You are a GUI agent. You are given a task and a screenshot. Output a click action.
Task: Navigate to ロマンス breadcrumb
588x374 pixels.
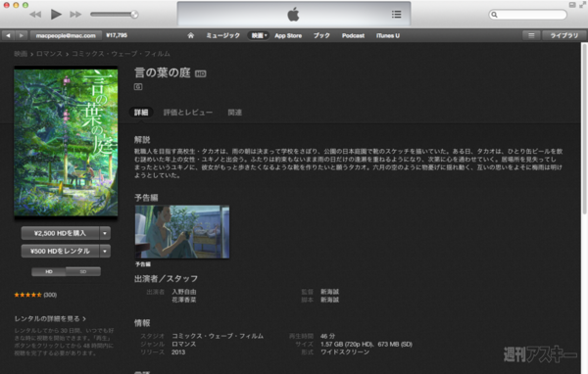coord(49,54)
